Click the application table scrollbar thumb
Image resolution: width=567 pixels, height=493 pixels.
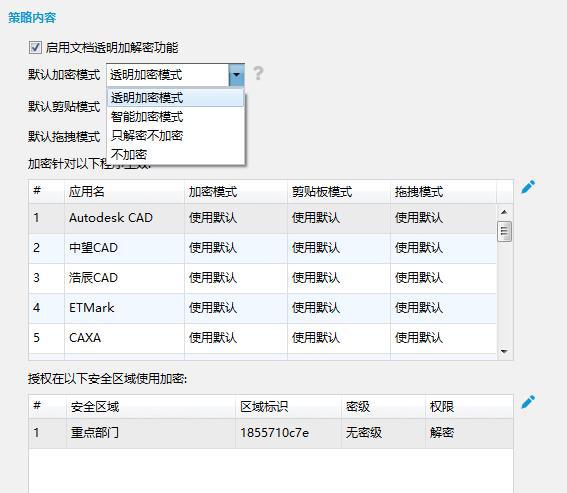point(504,231)
